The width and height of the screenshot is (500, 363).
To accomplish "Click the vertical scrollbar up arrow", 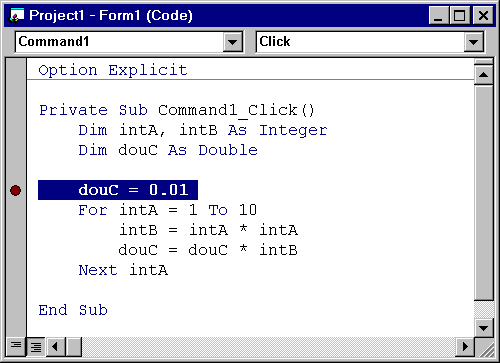I will coord(484,75).
